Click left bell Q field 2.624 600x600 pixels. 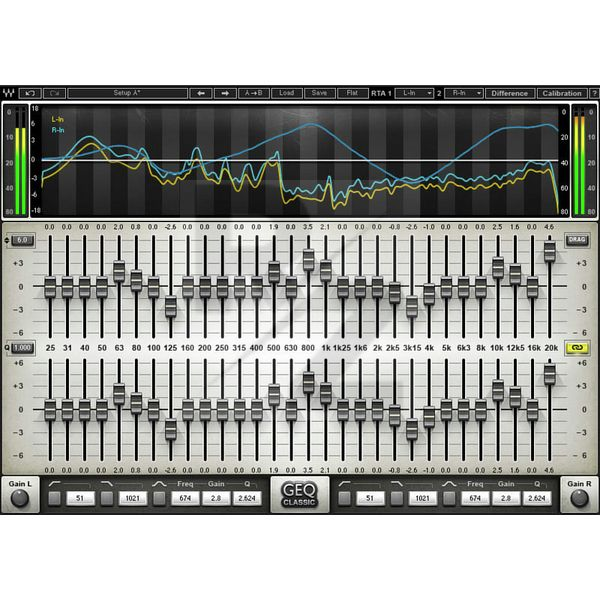247,498
